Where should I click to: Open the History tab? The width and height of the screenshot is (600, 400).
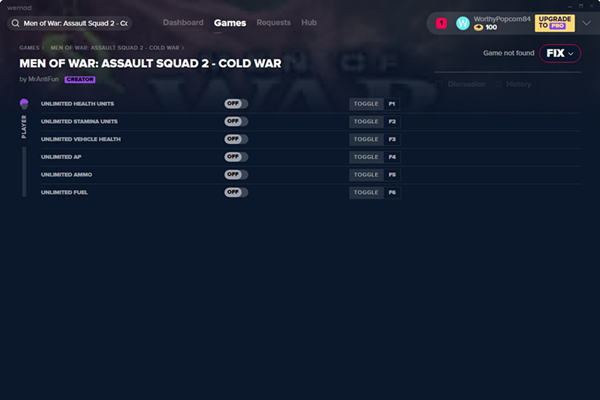[x=518, y=84]
